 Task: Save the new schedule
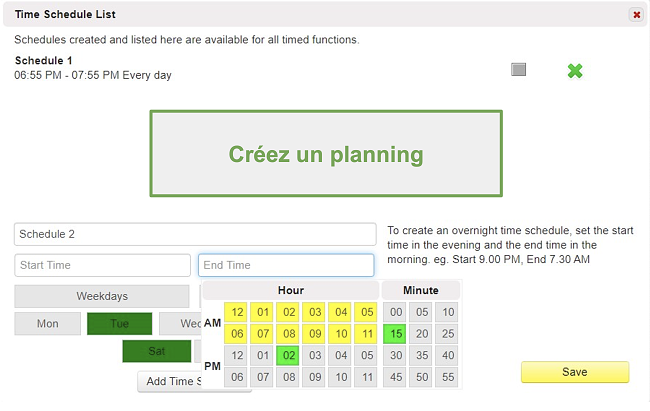click(x=575, y=372)
